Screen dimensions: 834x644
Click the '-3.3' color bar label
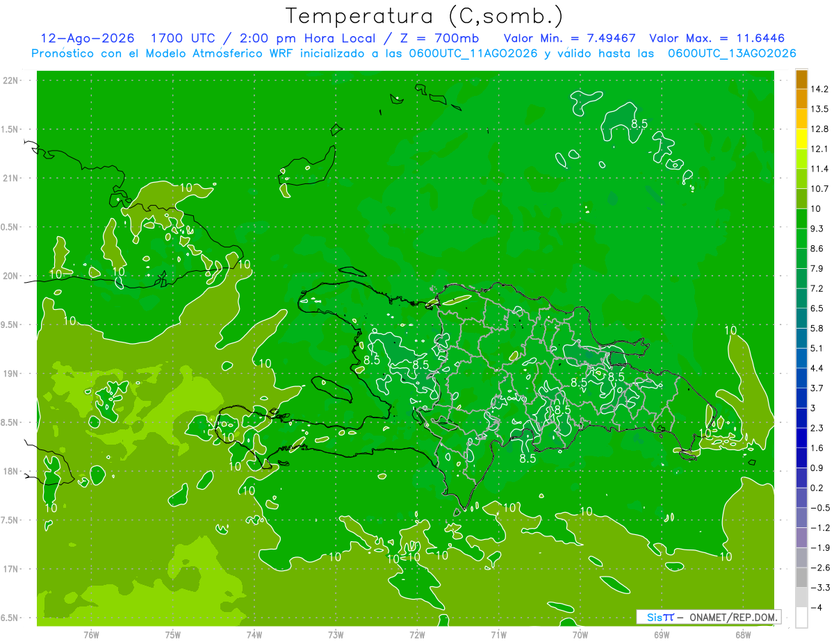[819, 587]
